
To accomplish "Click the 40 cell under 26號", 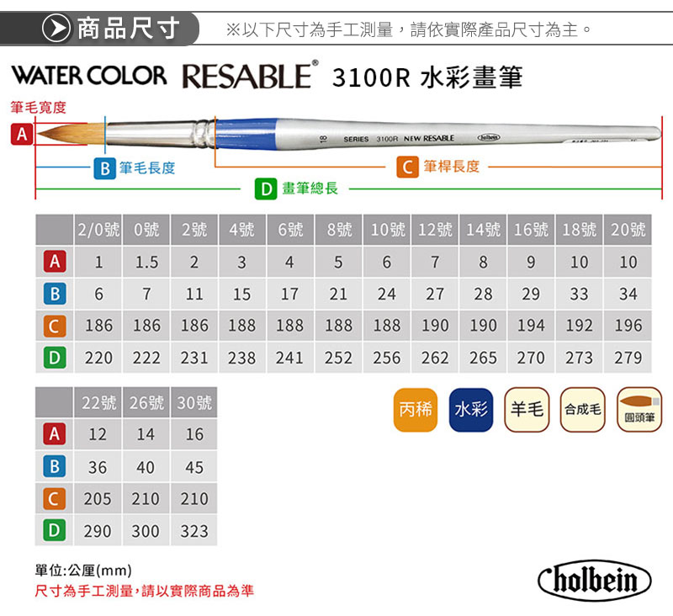I will pos(146,467).
